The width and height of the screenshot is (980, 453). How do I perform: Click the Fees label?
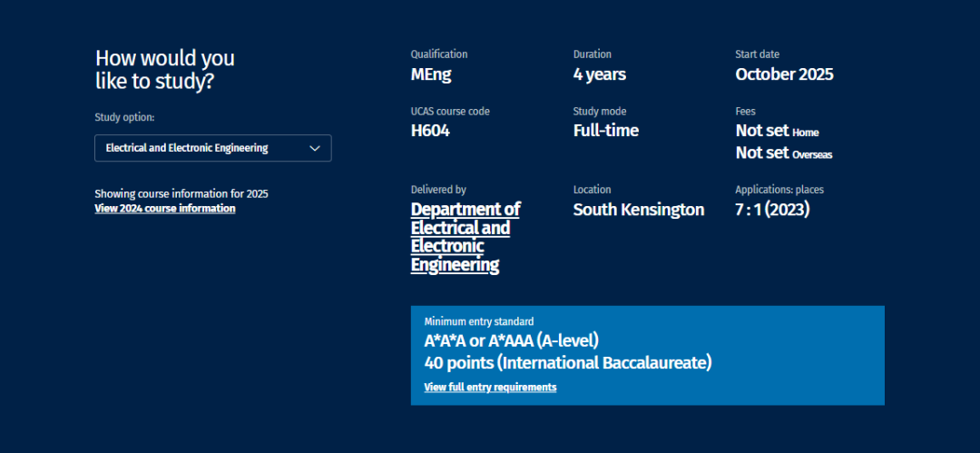(x=745, y=112)
